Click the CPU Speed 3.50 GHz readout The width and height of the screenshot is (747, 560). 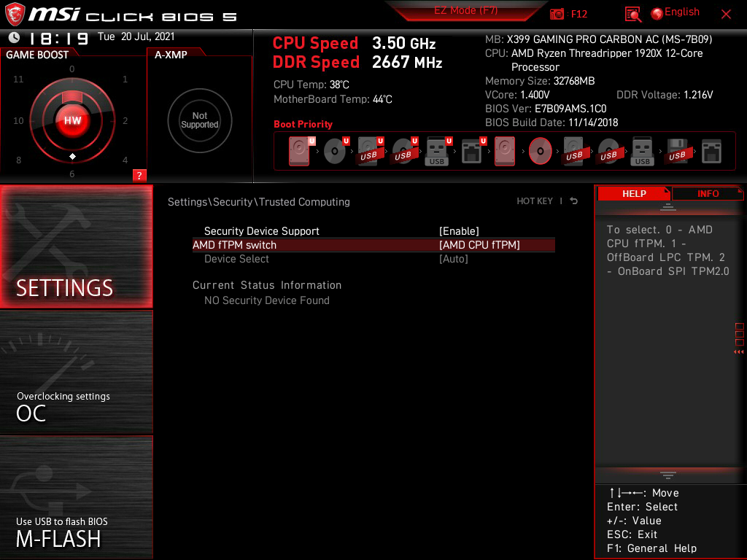(354, 43)
